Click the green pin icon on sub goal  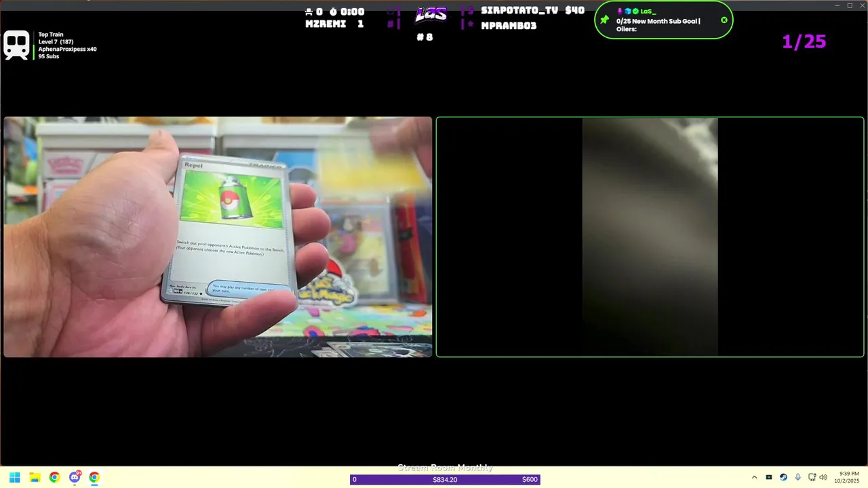click(604, 20)
